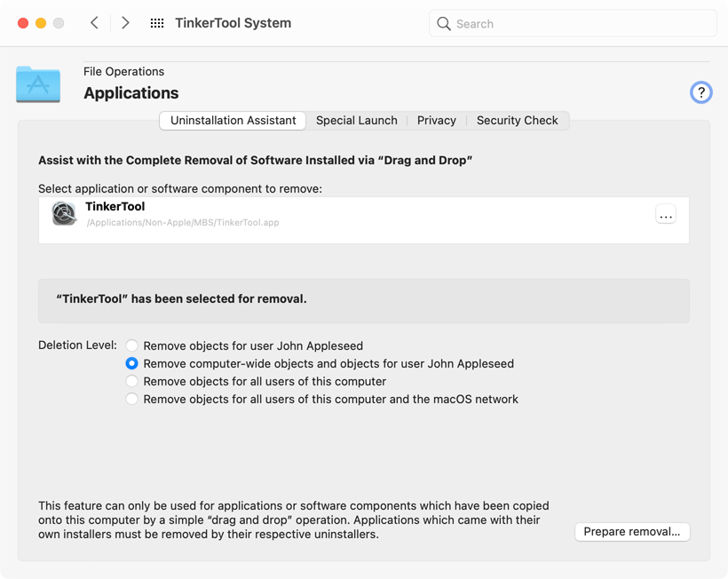This screenshot has height=579, width=728.
Task: Click the File Operations label
Action: coord(124,72)
